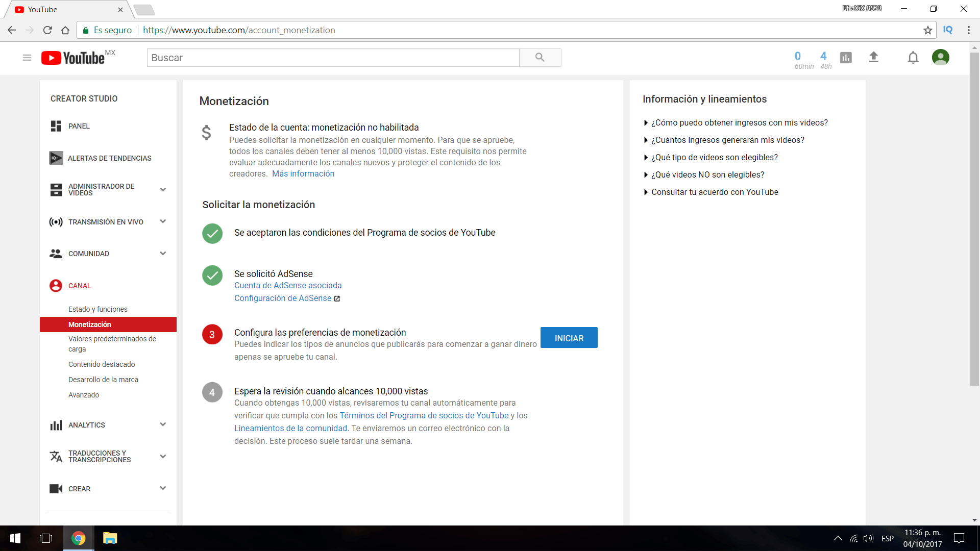Image resolution: width=980 pixels, height=551 pixels.
Task: Open the Chrome three-dot menu
Action: [968, 30]
